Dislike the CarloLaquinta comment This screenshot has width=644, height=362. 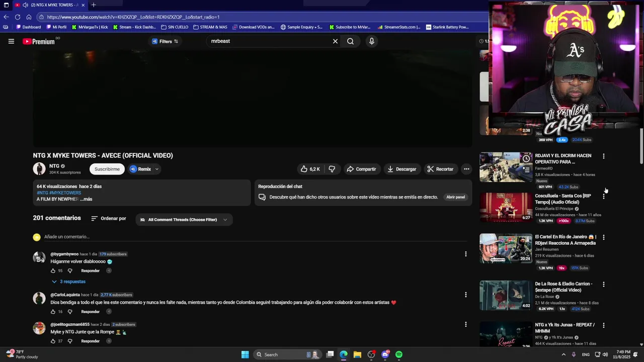pyautogui.click(x=70, y=312)
